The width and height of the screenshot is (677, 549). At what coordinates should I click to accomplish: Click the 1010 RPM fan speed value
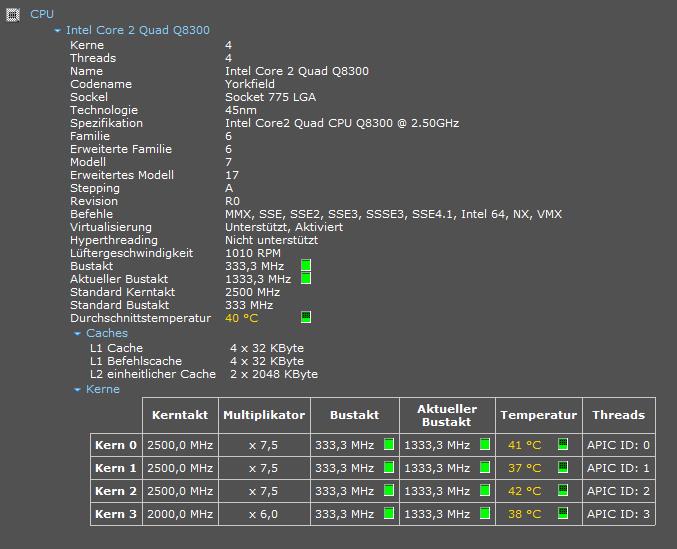point(253,253)
